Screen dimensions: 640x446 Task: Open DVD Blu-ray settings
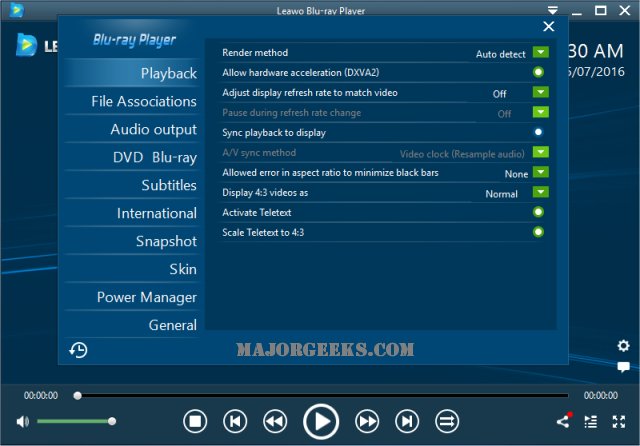pos(132,157)
